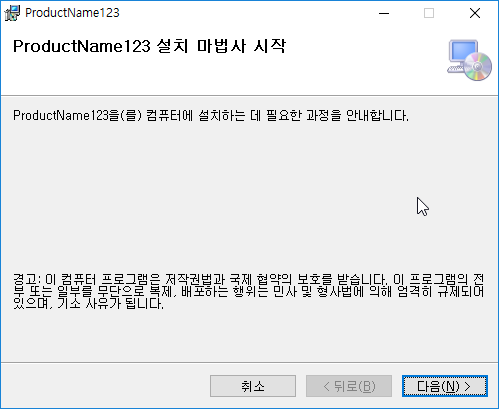
Task: Click the 다음(N) > button
Action: [x=445, y=386]
